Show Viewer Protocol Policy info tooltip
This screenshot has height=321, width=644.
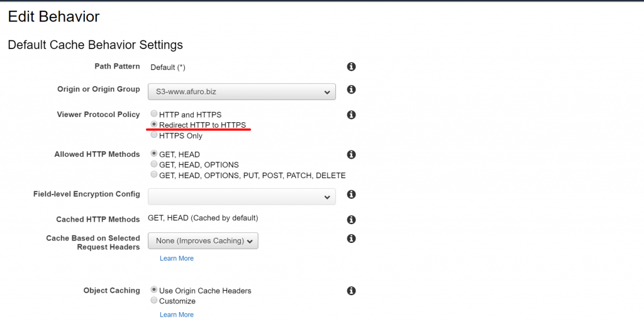[351, 115]
